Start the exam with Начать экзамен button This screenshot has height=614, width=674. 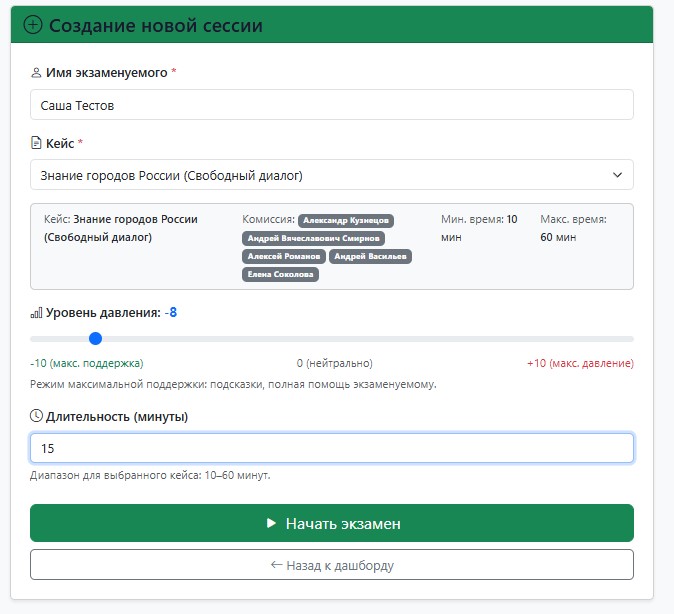331,523
